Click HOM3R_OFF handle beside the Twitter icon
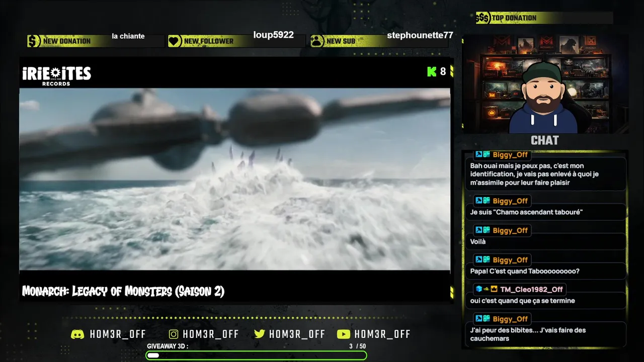The height and width of the screenshot is (362, 644). [x=297, y=334]
